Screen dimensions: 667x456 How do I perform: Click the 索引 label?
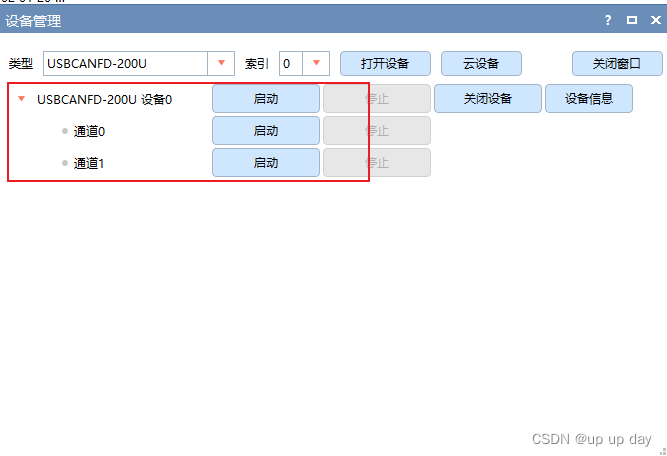click(257, 64)
